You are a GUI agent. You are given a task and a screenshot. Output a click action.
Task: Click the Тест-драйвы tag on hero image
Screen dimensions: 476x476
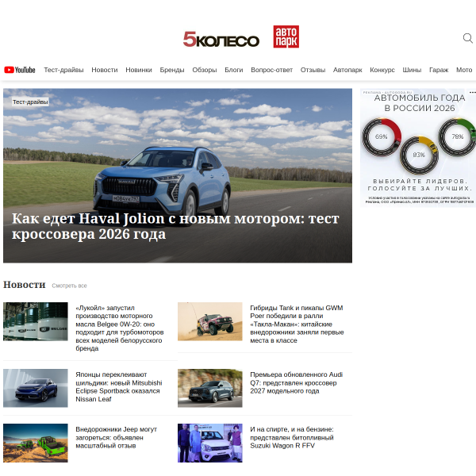30,102
